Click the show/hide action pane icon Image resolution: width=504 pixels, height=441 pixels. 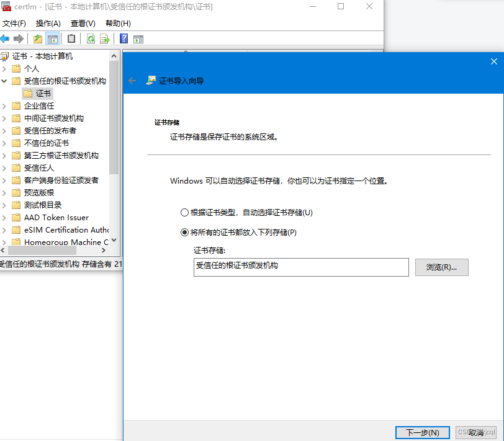tap(138, 38)
